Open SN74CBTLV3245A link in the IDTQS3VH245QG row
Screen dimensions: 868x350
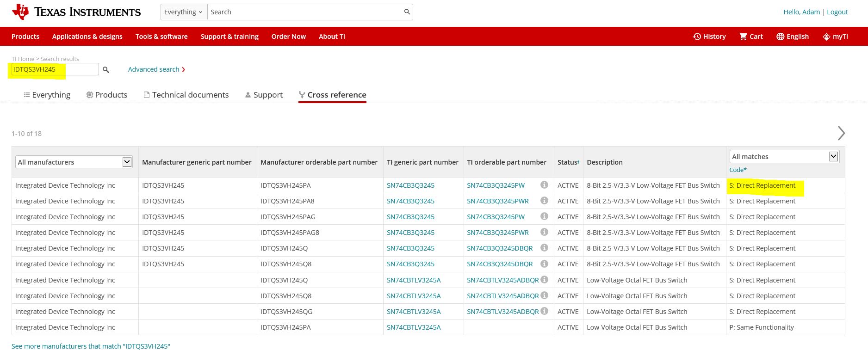414,312
